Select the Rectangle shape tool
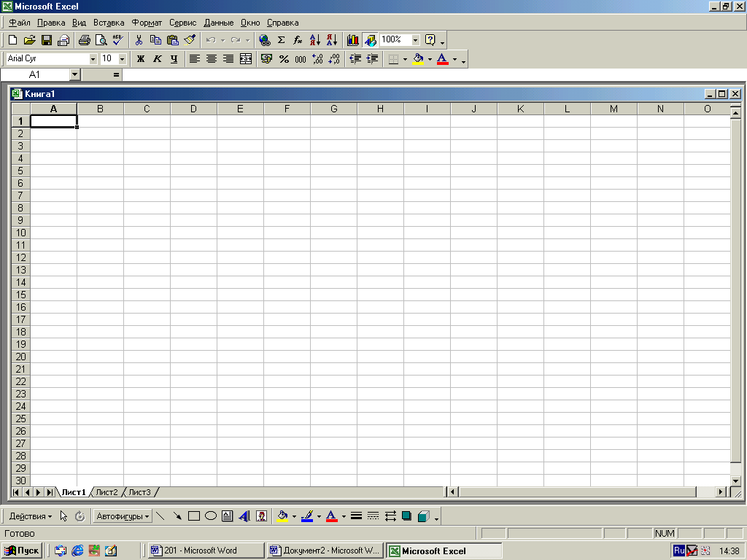 click(x=194, y=516)
